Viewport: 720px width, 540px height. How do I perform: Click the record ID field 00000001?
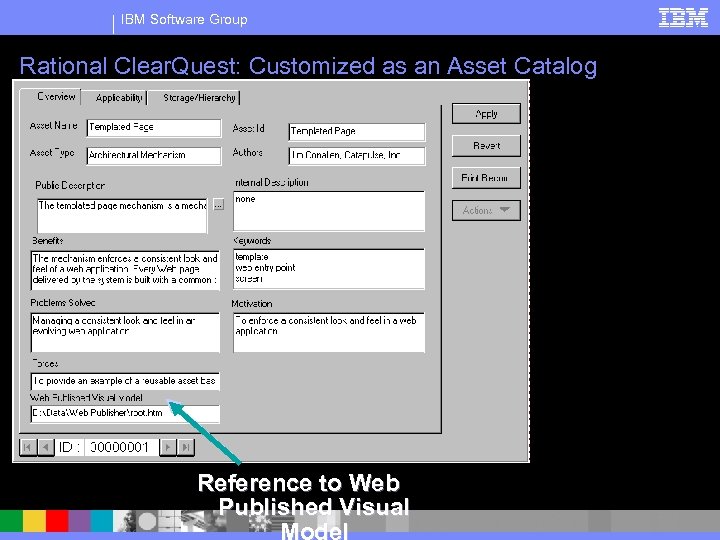[x=120, y=447]
